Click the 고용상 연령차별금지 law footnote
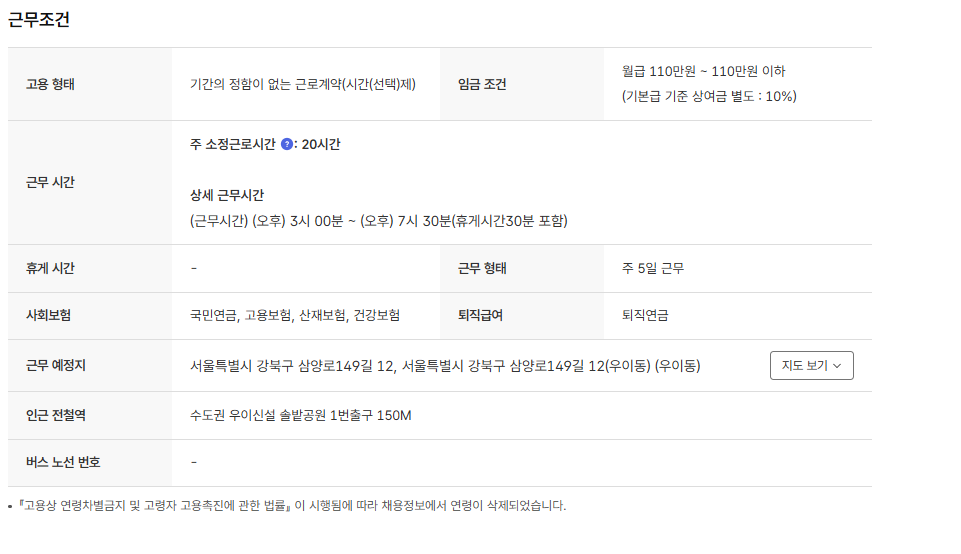The width and height of the screenshot is (961, 554). click(290, 506)
